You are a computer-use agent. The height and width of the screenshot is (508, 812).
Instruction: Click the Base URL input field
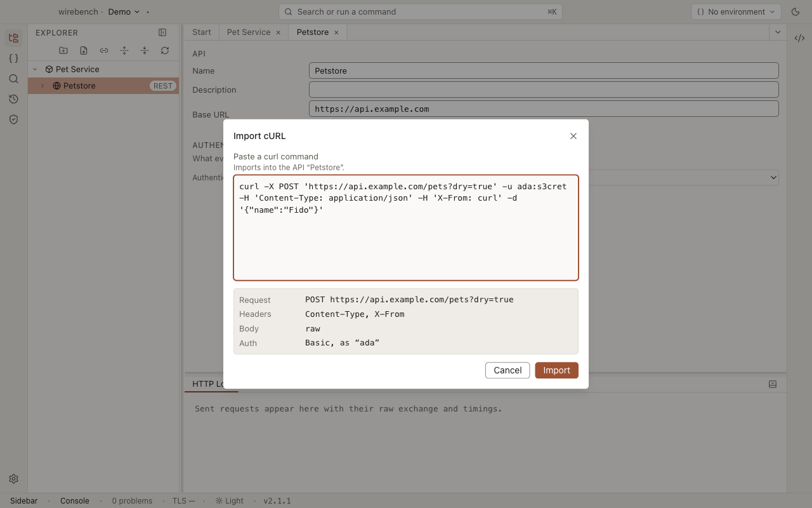point(544,109)
